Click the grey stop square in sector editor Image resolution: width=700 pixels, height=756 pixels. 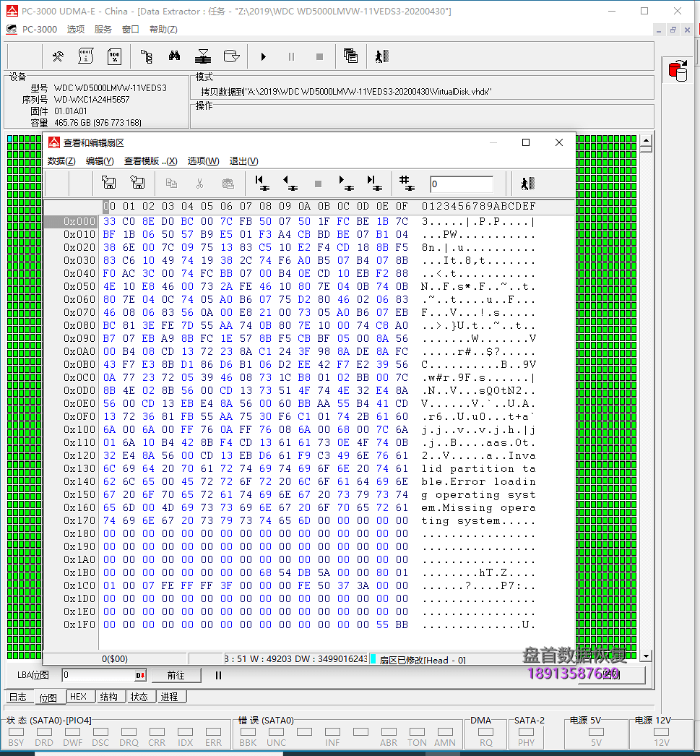coord(318,184)
